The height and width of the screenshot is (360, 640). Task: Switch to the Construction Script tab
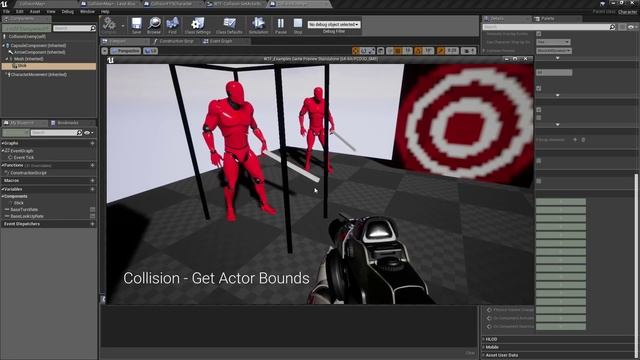(176, 41)
